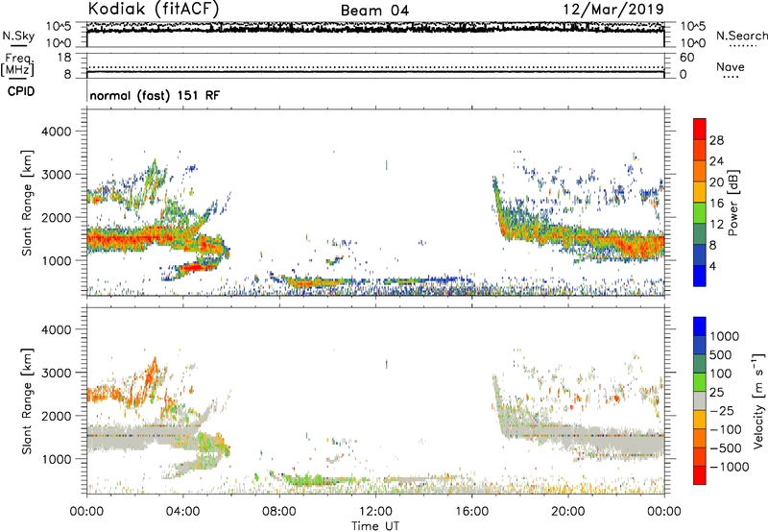Click the 18 tick on frequency axis
This screenshot has height=532, width=768.
(64, 58)
